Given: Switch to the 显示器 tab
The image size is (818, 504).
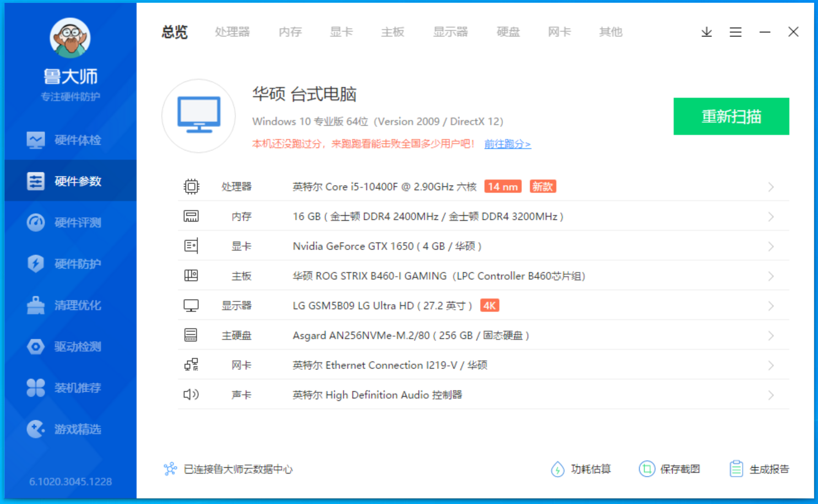Looking at the screenshot, I should point(451,32).
